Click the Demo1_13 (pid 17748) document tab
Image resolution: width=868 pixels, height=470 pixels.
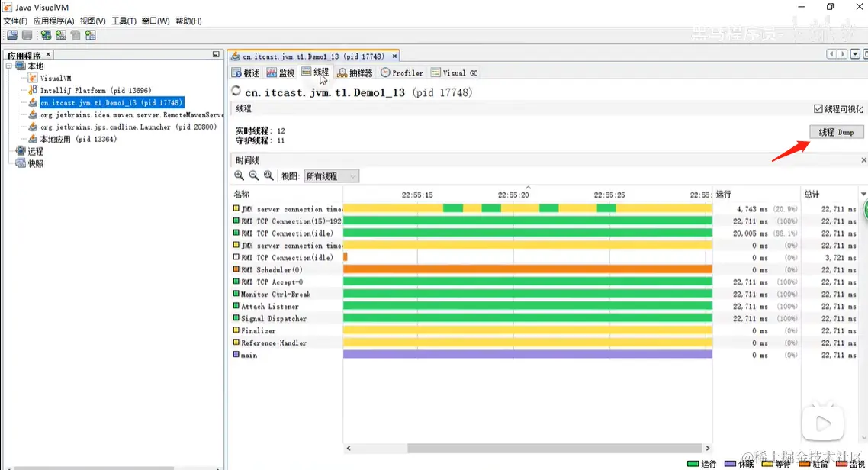(313, 56)
